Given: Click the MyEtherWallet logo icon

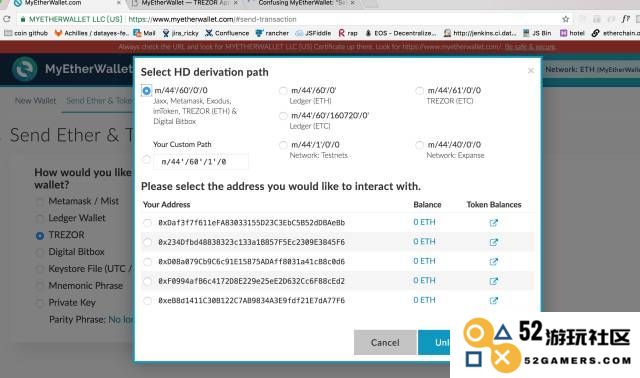Looking at the screenshot, I should coord(24,69).
